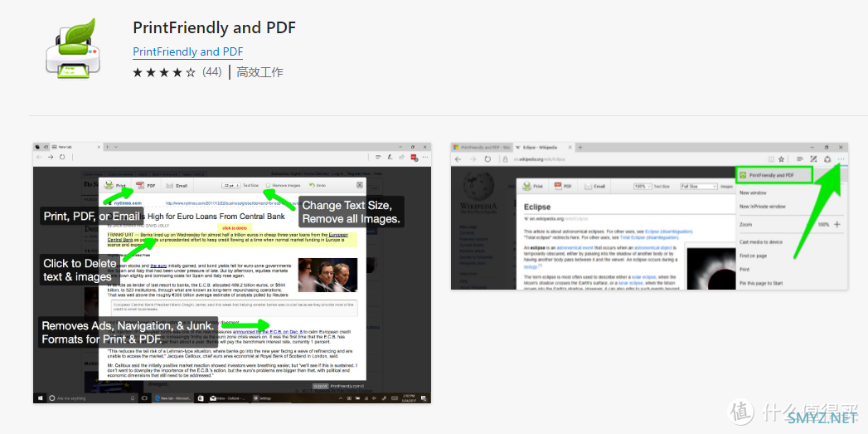Expand the 100% Text Size dropdown
Image resolution: width=868 pixels, height=434 pixels.
pyautogui.click(x=643, y=187)
